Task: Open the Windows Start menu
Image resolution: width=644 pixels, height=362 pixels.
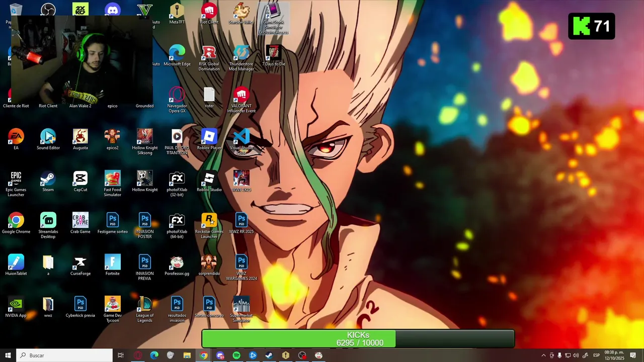Action: (x=8, y=355)
